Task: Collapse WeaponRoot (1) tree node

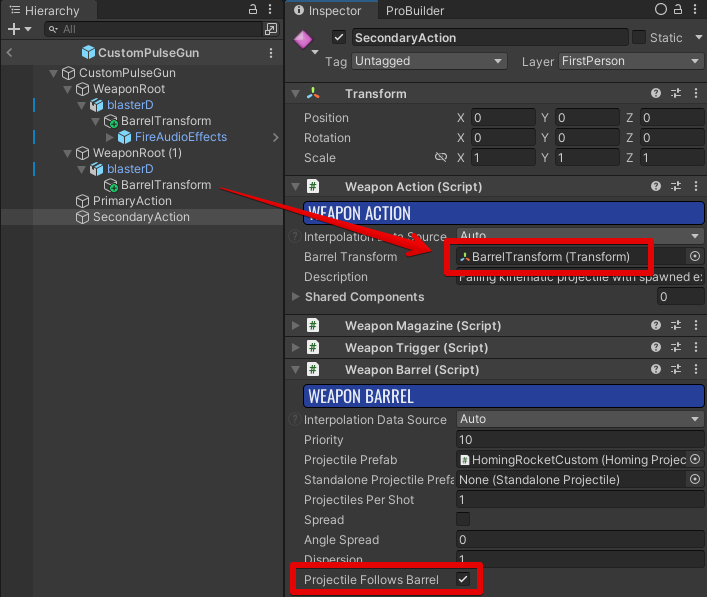Action: (x=68, y=153)
